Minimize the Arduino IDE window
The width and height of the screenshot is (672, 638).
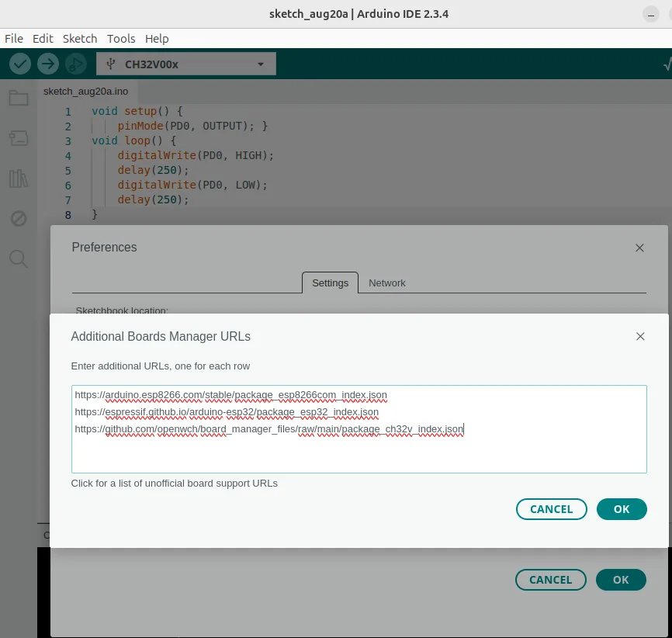[650, 15]
